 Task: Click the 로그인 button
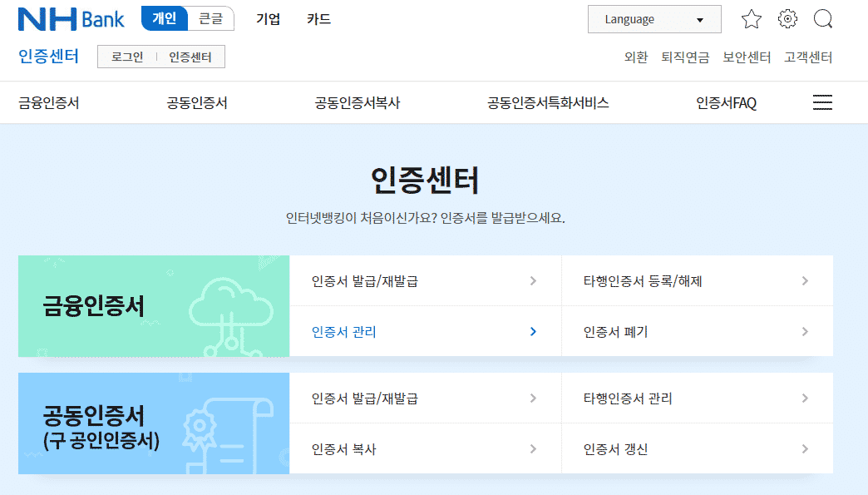(x=127, y=57)
